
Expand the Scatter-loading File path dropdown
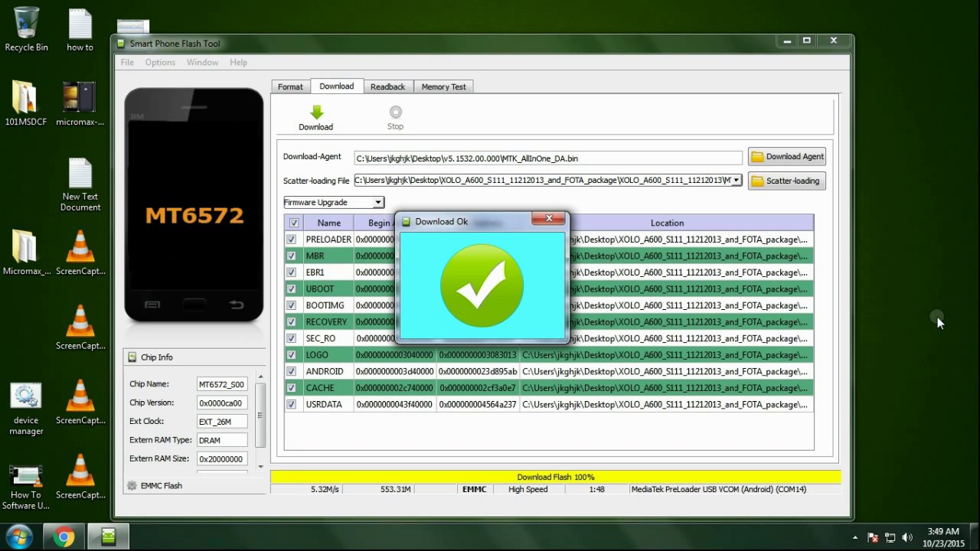pos(736,181)
